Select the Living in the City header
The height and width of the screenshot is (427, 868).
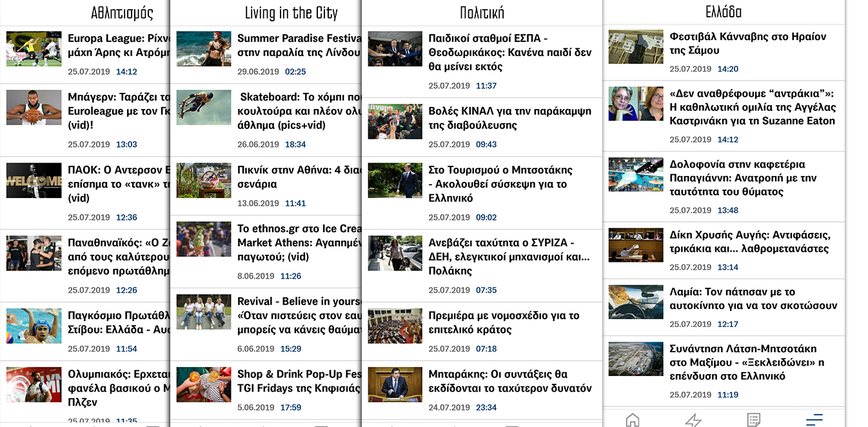(x=291, y=13)
